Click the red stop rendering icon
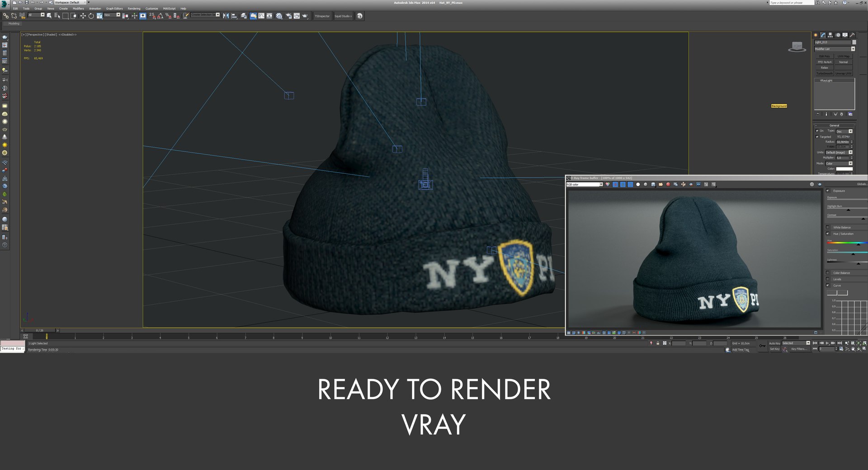The image size is (868, 470). tap(668, 185)
